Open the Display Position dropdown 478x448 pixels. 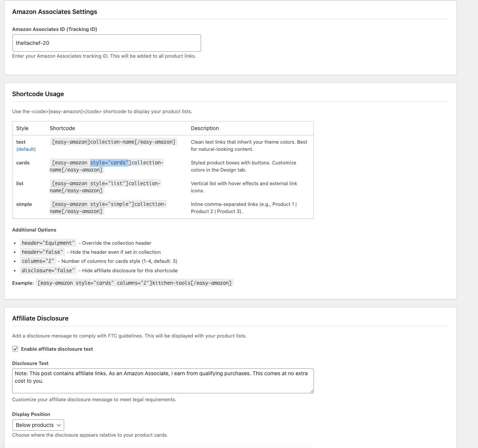click(38, 425)
